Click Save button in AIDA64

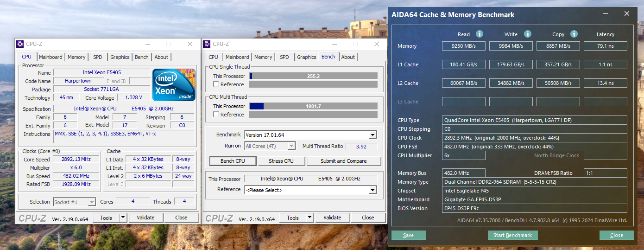[x=408, y=235]
